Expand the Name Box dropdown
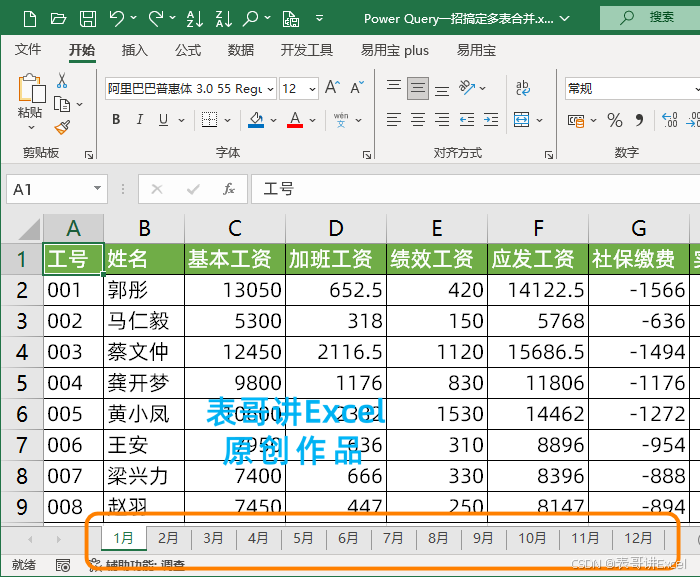This screenshot has height=577, width=700. [97, 188]
